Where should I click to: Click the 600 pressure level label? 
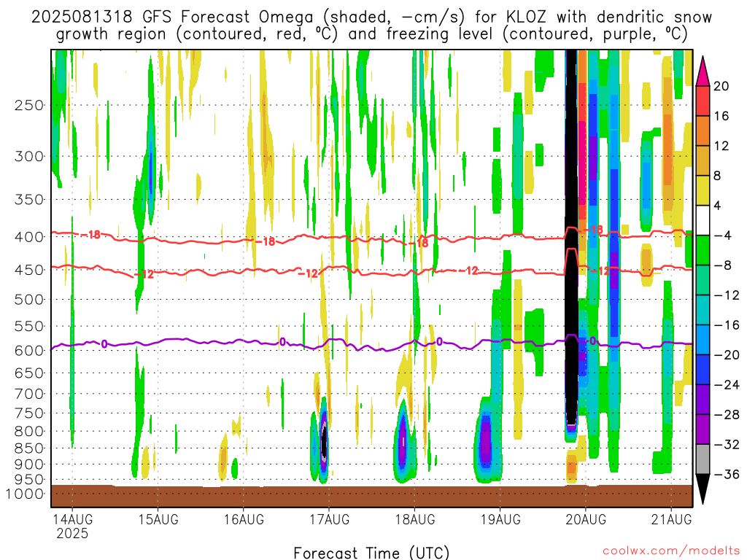pos(29,351)
